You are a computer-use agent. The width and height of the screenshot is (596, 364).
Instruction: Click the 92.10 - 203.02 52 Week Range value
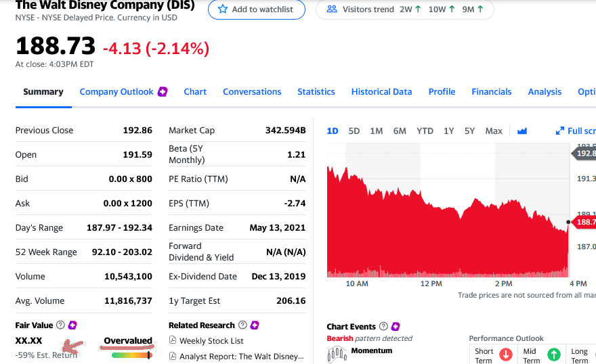tap(122, 252)
